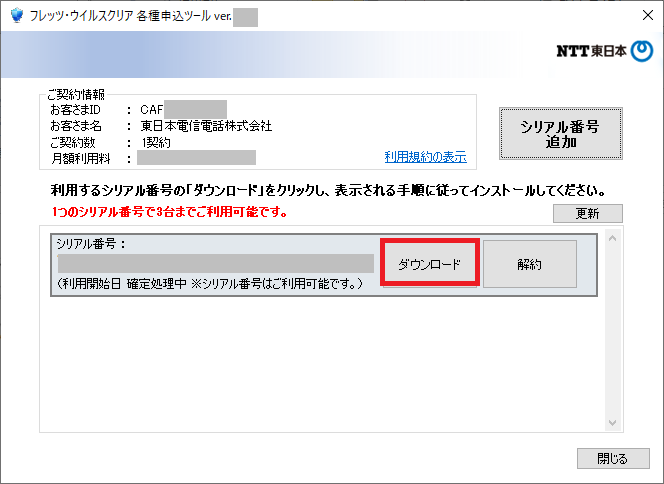The image size is (664, 484).
Task: Click the shield app icon in title bar
Action: click(x=15, y=15)
